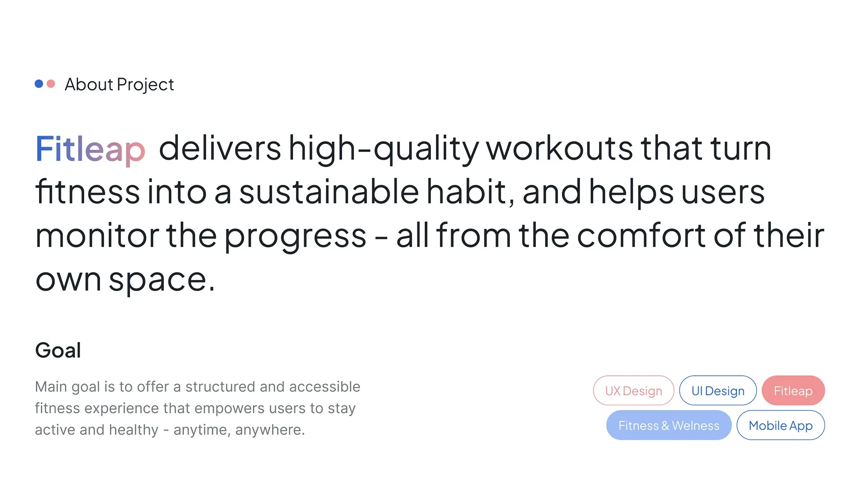Click "own space." ending the headline
The height and width of the screenshot is (504, 861).
(125, 279)
